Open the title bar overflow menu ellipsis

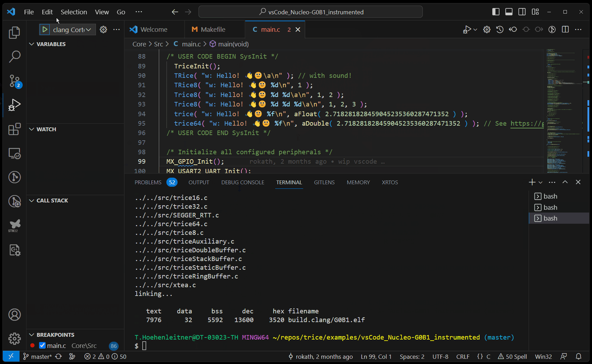click(x=139, y=12)
